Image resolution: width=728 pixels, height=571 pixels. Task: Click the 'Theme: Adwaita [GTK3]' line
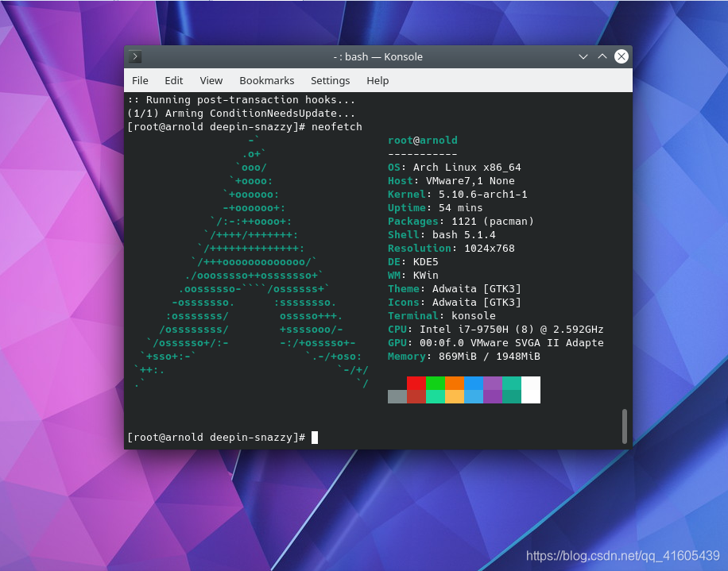point(455,288)
